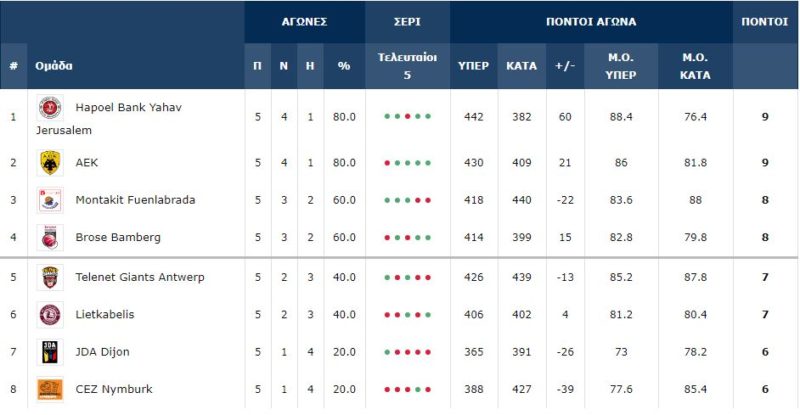
Task: Open the Telenet Giants Antwerp name link
Action: [x=140, y=277]
